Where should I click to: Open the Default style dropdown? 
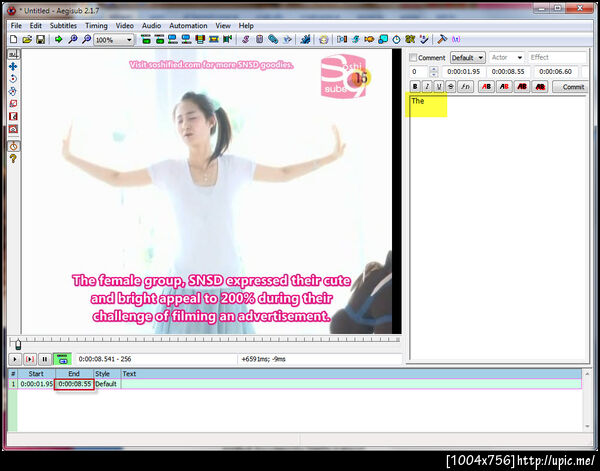(468, 58)
